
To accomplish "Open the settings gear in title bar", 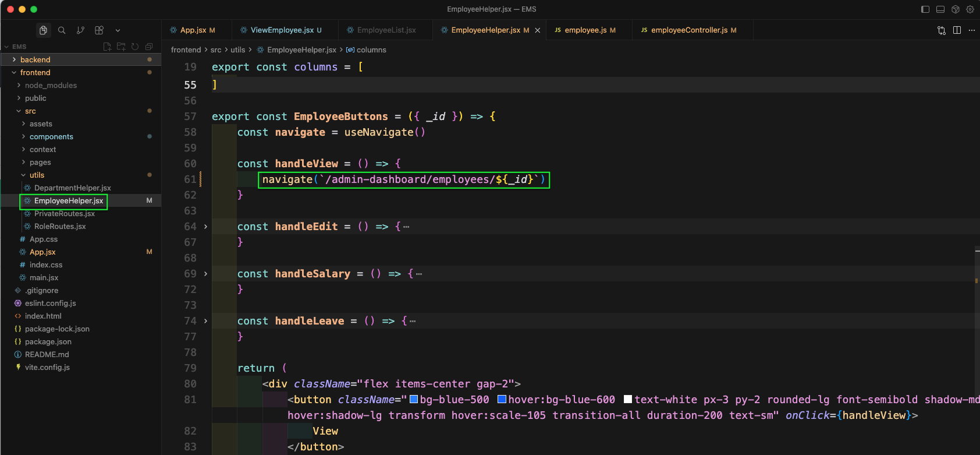I will (970, 9).
